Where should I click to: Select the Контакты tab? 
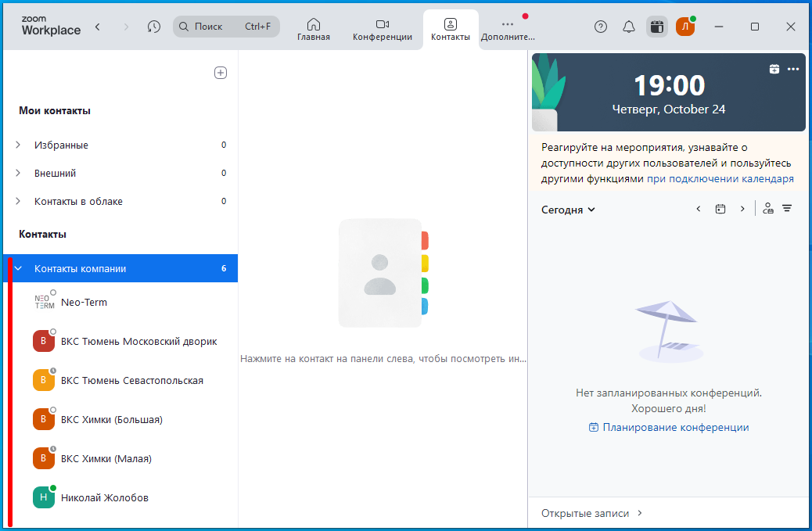(451, 30)
